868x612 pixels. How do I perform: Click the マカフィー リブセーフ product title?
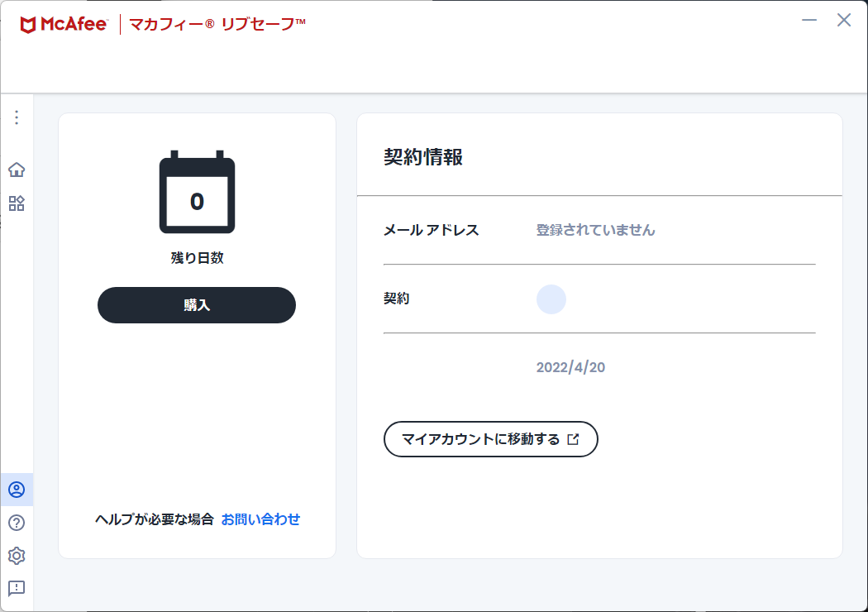click(217, 25)
